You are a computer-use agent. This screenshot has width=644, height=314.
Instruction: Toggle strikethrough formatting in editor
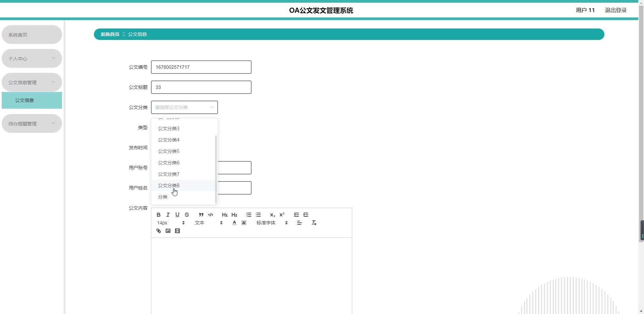tap(187, 215)
